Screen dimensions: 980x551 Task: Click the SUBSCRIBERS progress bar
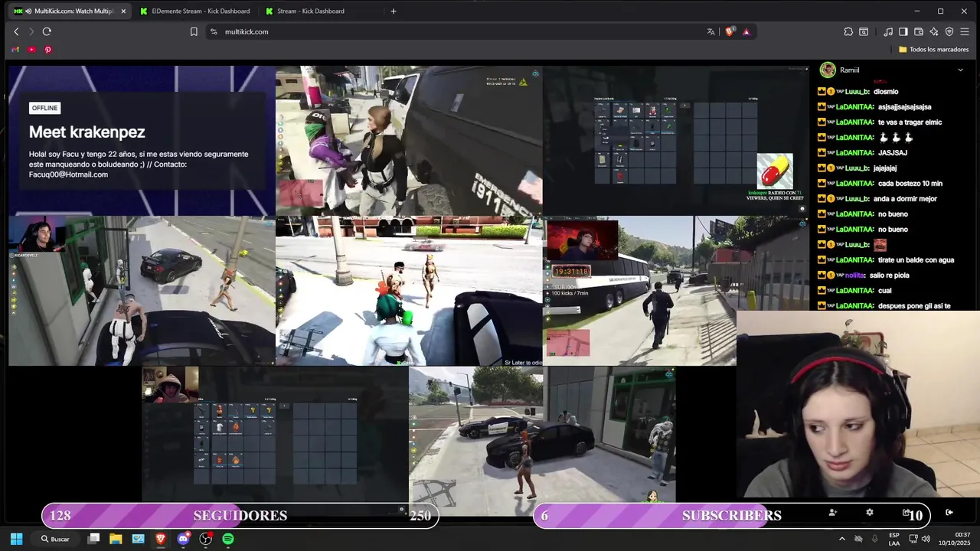pyautogui.click(x=731, y=516)
